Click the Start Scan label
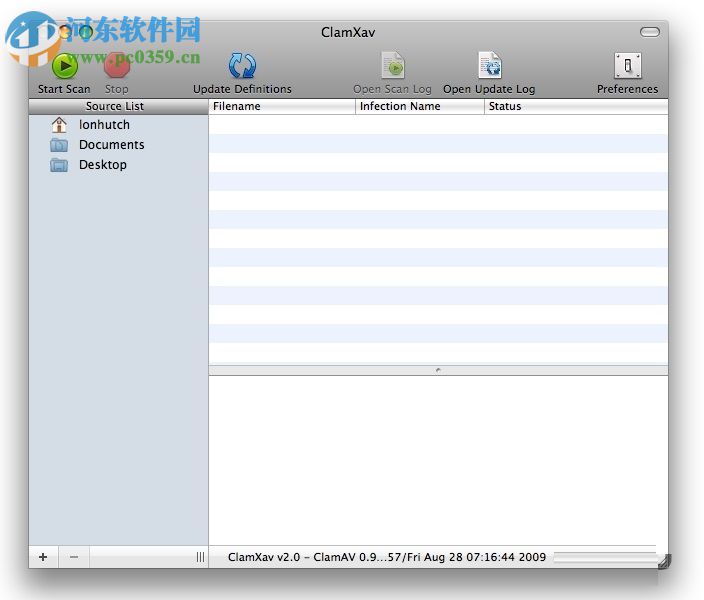 64,89
